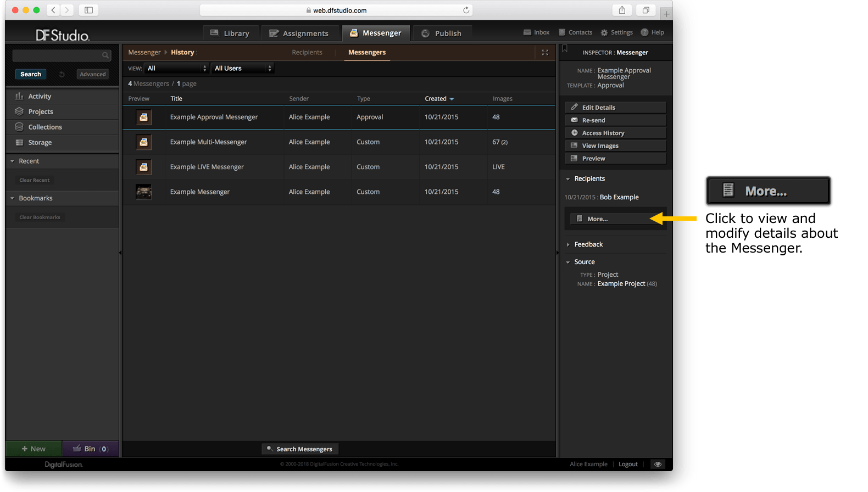868x492 pixels.
Task: Open Help
Action: pyautogui.click(x=653, y=32)
